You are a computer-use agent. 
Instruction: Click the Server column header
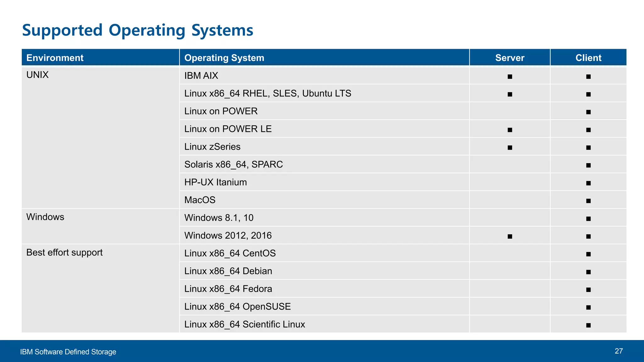point(510,58)
